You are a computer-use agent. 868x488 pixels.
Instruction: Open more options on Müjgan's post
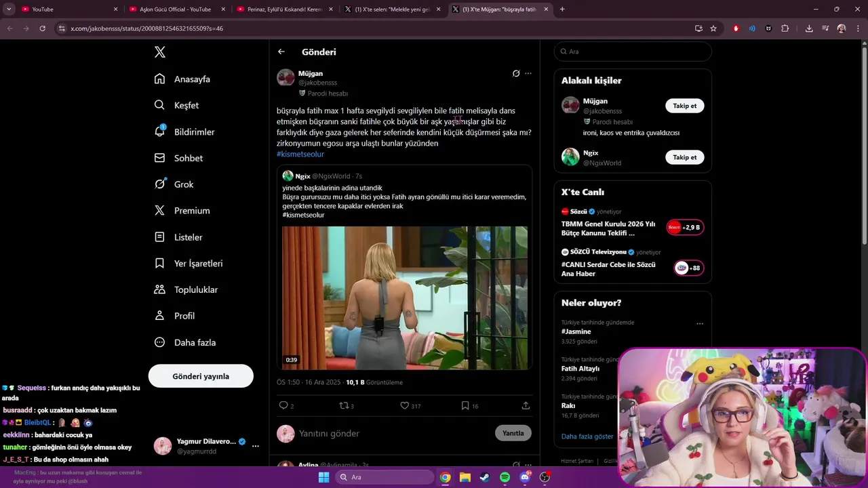(x=528, y=73)
